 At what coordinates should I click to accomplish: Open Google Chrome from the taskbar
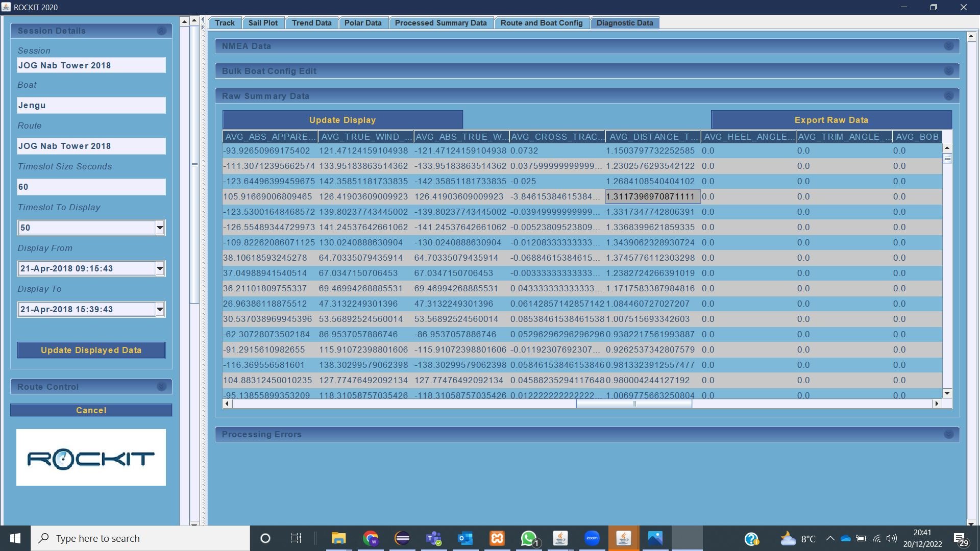[371, 538]
